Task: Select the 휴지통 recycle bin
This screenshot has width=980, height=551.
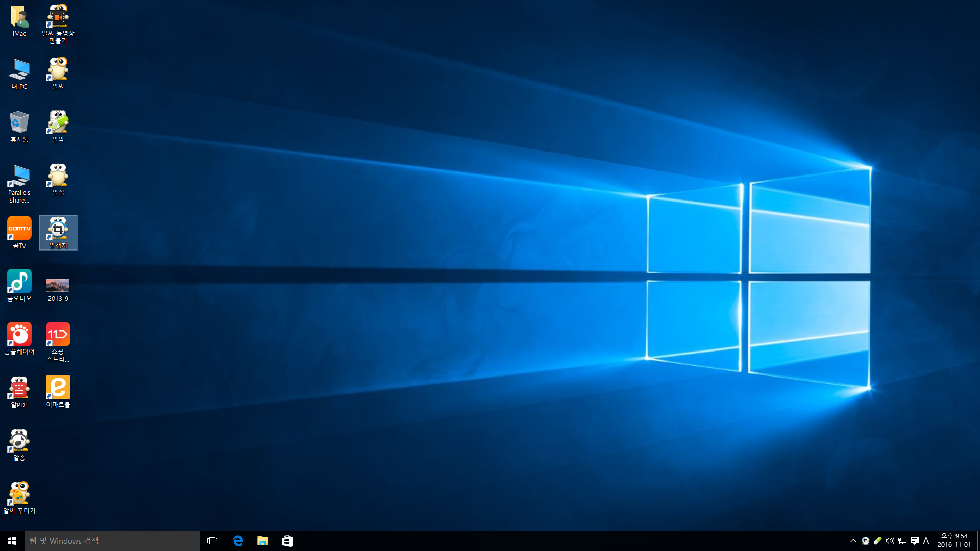Action: 19,124
